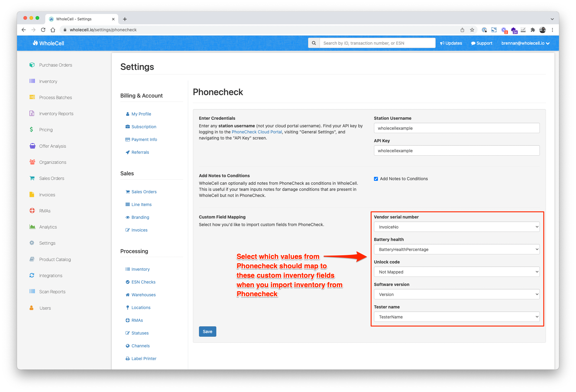The height and width of the screenshot is (392, 576).
Task: Expand the brennan@wholecell.io account menu
Action: click(525, 43)
